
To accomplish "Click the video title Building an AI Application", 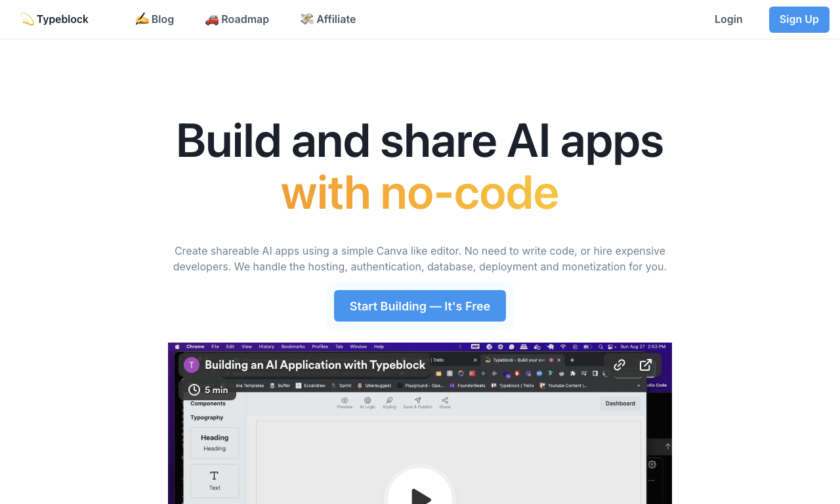I will (315, 365).
